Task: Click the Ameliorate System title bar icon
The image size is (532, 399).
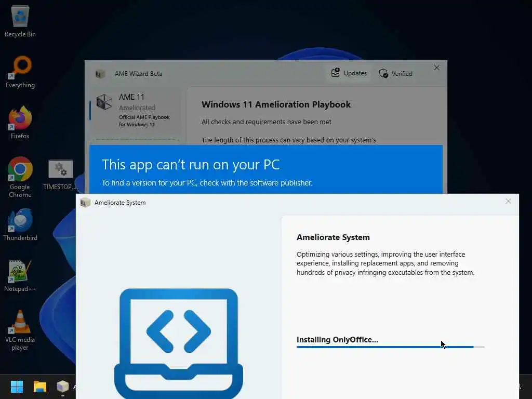Action: coord(85,203)
